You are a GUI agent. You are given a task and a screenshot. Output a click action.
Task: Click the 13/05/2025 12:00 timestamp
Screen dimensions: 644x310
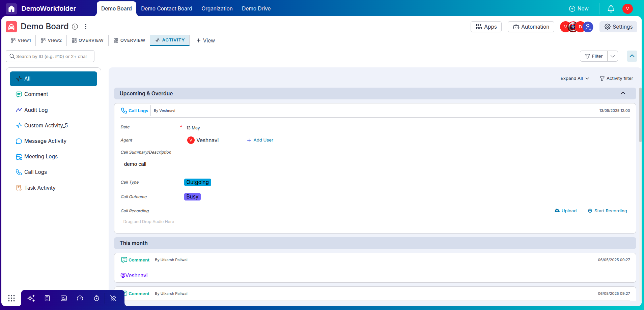(615, 111)
